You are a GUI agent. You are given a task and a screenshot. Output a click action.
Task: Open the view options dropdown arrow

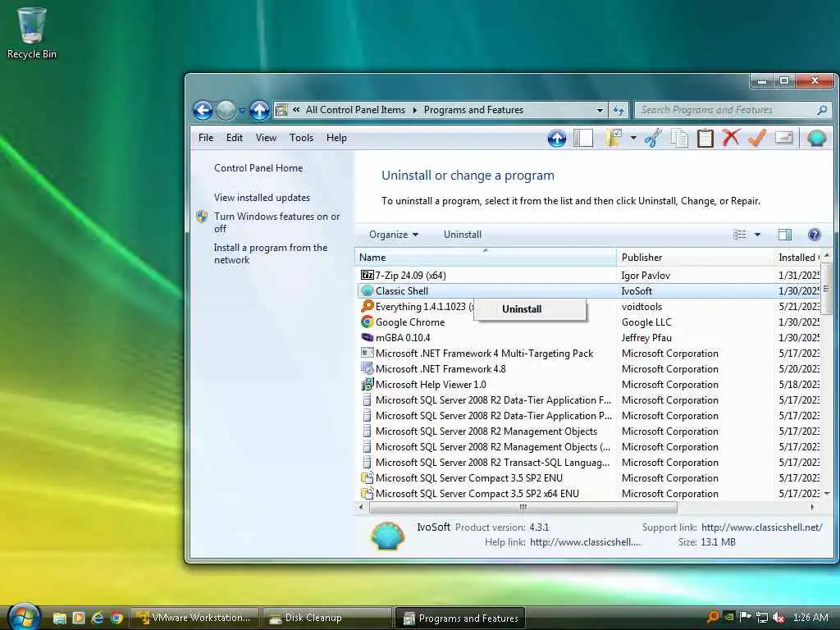757,235
